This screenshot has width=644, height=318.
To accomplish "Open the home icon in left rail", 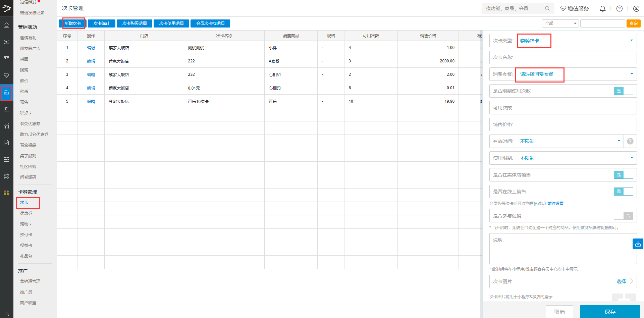I will pyautogui.click(x=6, y=25).
